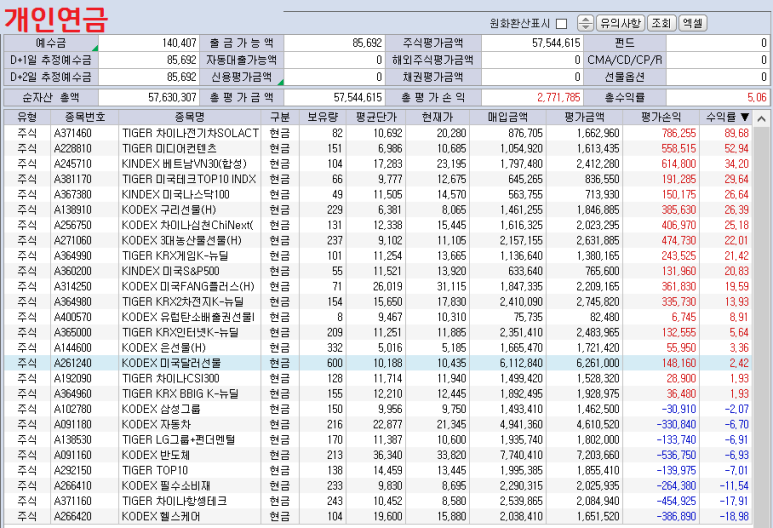This screenshot has width=773, height=528.
Task: Select the KODEX 차이나심천ChiNext row
Action: 379,225
